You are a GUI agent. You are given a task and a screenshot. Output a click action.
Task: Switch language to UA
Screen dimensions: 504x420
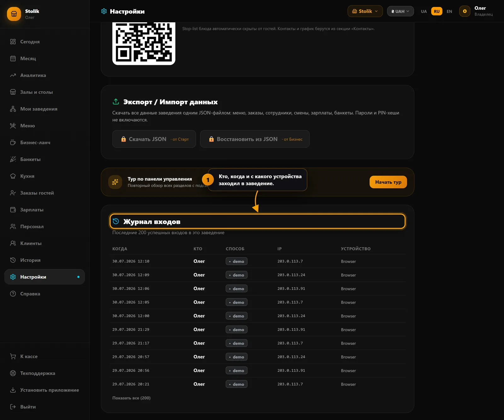point(424,11)
